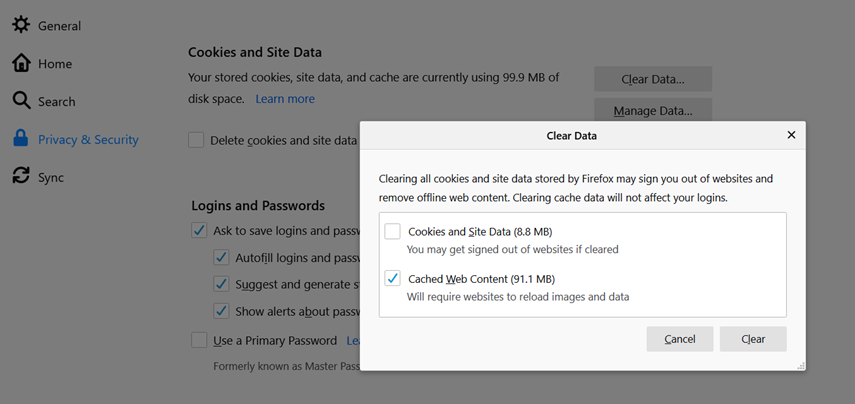Image resolution: width=855 pixels, height=404 pixels.
Task: Uncheck Ask to save logins checkbox
Action: pyautogui.click(x=199, y=231)
